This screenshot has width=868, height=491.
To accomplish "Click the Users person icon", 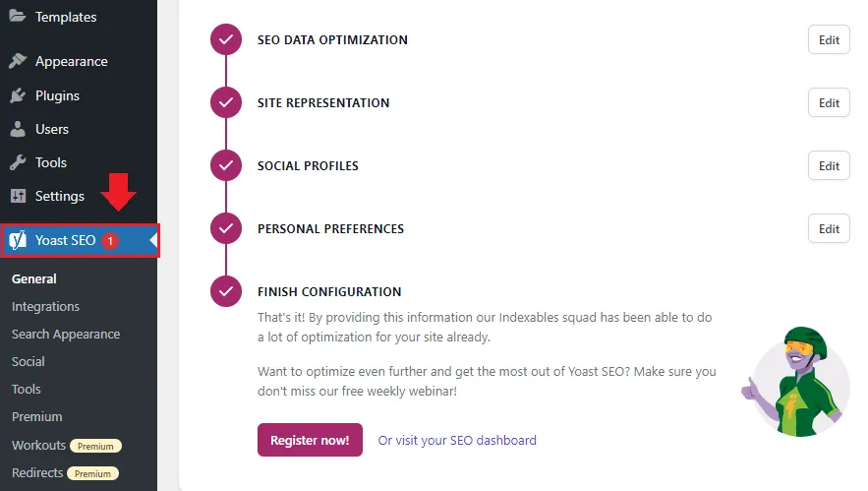I will click(18, 129).
